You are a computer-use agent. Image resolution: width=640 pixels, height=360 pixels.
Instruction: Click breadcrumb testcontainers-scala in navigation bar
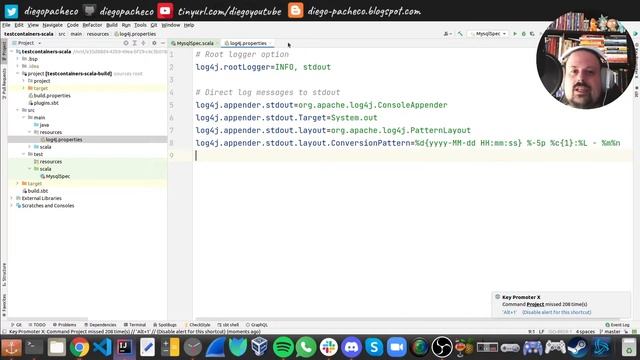[x=29, y=34]
